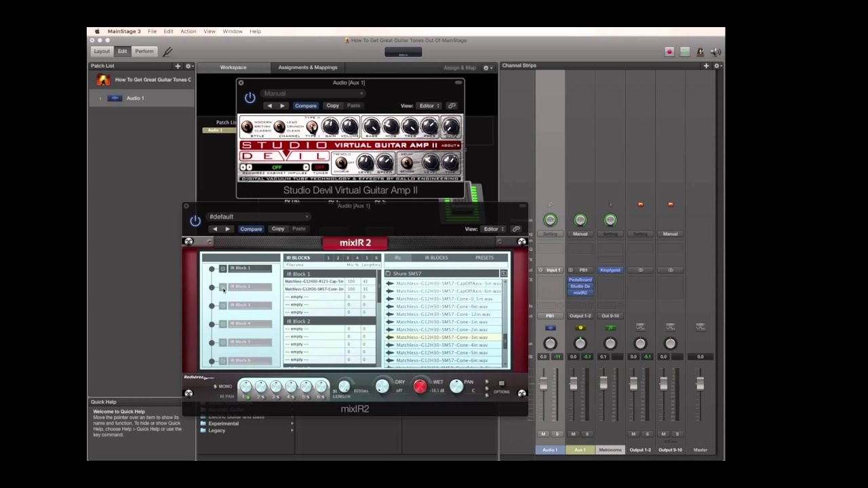The width and height of the screenshot is (868, 488).
Task: Click Copy in Studio Devil window
Action: tap(332, 106)
